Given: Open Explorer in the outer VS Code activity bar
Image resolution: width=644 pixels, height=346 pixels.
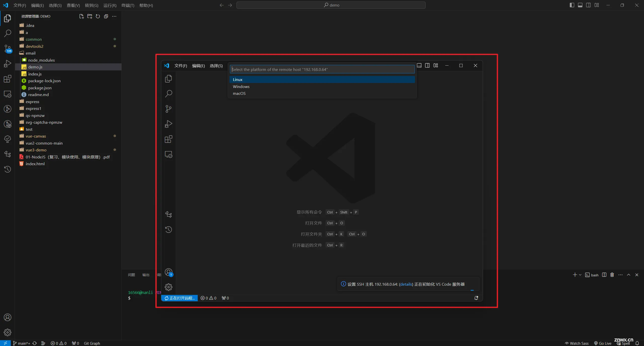Looking at the screenshot, I should (8, 18).
